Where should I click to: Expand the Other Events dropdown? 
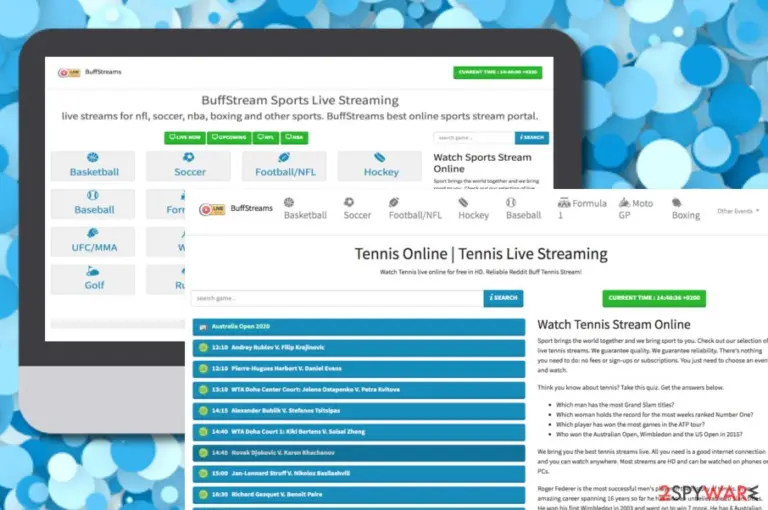click(738, 211)
